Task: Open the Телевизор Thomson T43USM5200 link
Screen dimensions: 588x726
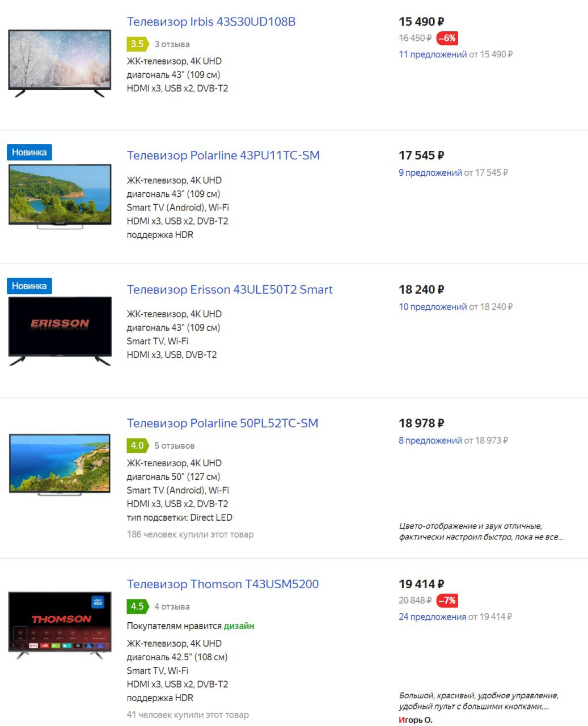Action: click(222, 584)
